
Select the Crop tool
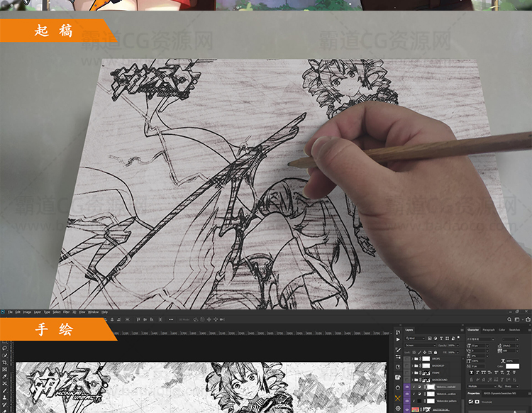[x=5, y=363]
